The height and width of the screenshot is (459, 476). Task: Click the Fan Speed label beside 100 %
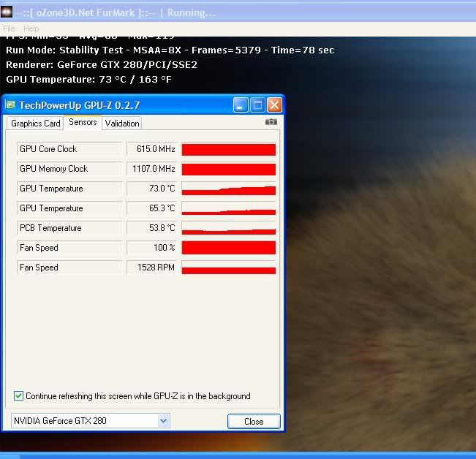click(69, 248)
